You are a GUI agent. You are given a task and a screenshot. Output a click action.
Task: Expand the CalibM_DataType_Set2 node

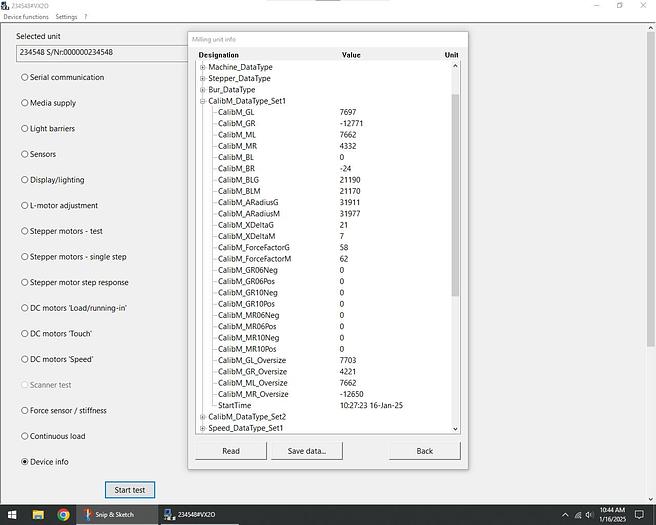coord(203,417)
